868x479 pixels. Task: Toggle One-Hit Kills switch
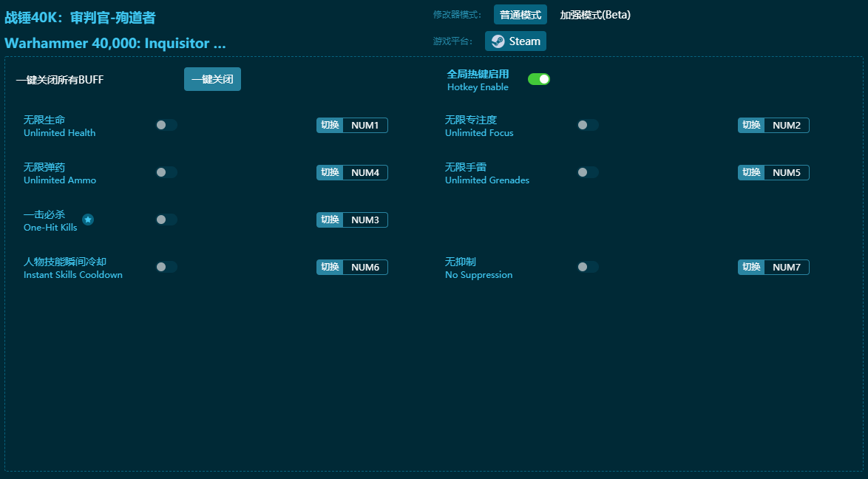point(166,220)
